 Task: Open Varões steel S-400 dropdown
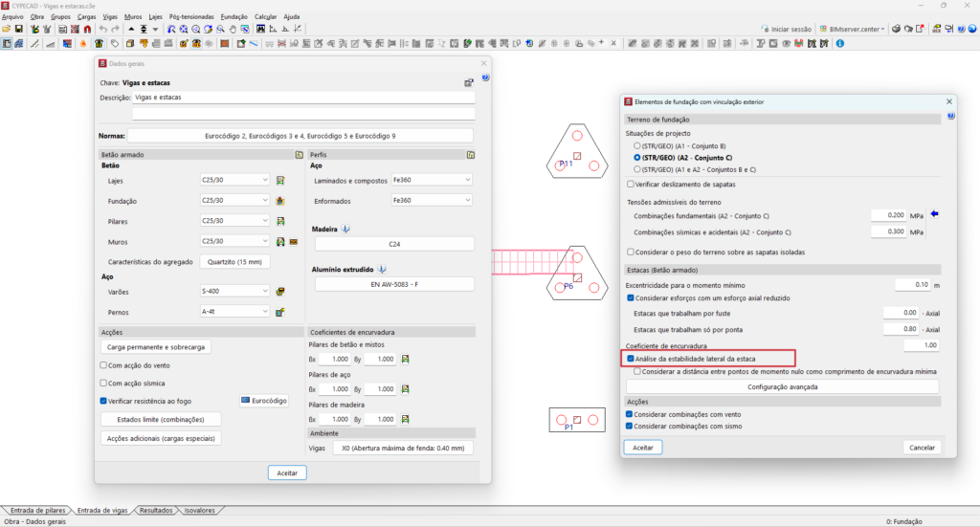[x=235, y=291]
